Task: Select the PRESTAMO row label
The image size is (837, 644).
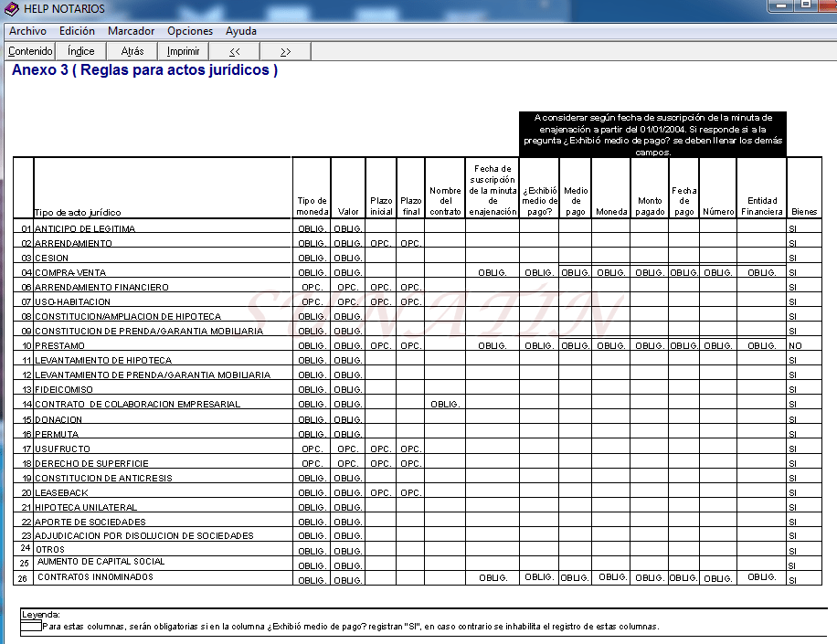Action: [x=59, y=346]
